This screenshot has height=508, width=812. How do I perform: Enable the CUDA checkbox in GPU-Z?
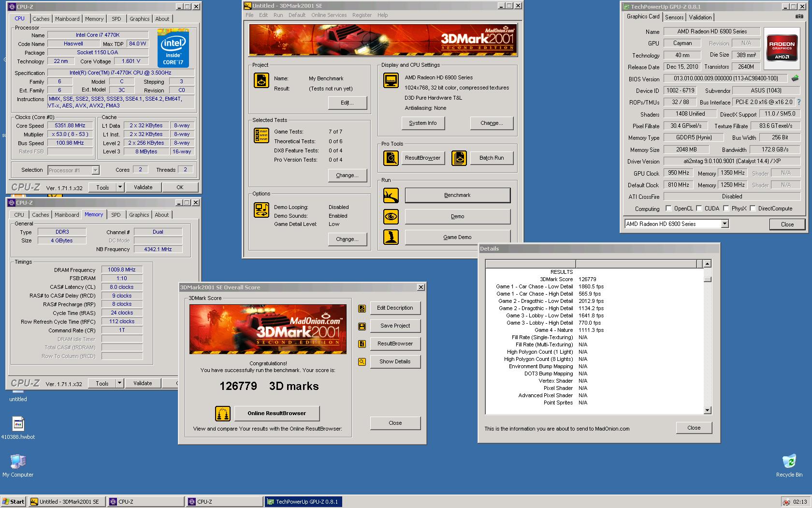click(699, 209)
